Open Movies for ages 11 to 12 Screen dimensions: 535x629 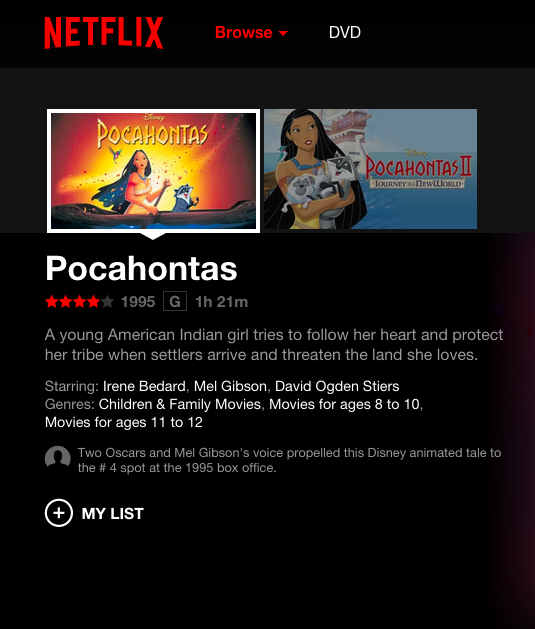click(x=124, y=422)
